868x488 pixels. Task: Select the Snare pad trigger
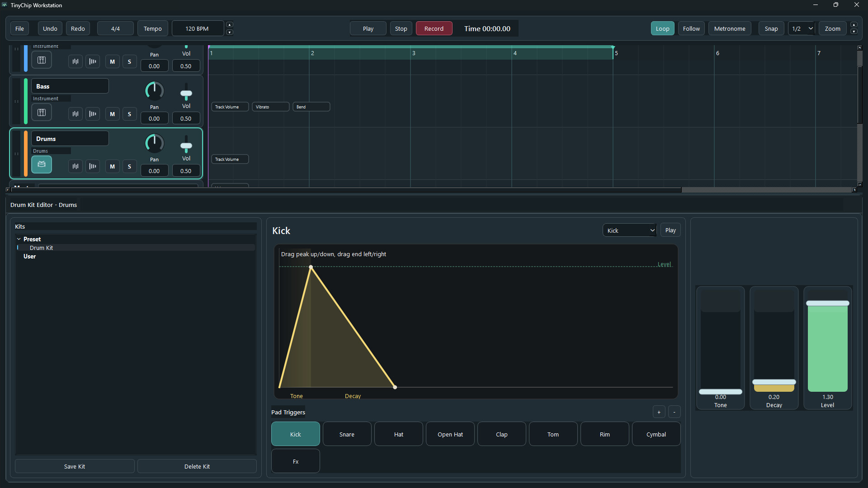[x=347, y=434]
